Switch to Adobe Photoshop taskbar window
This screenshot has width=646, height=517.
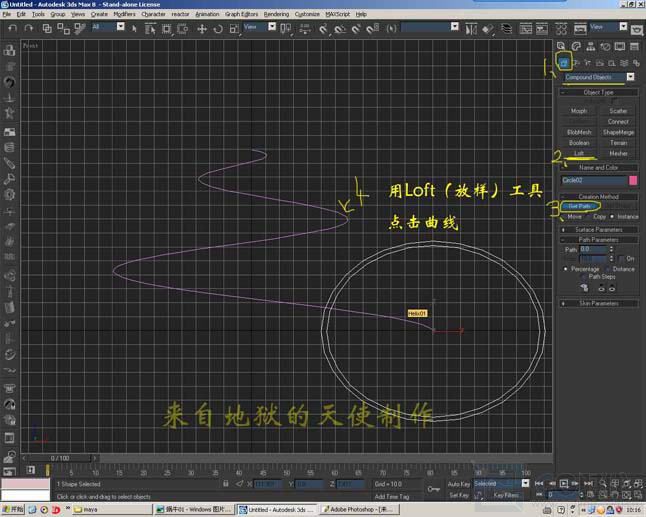(x=360, y=510)
